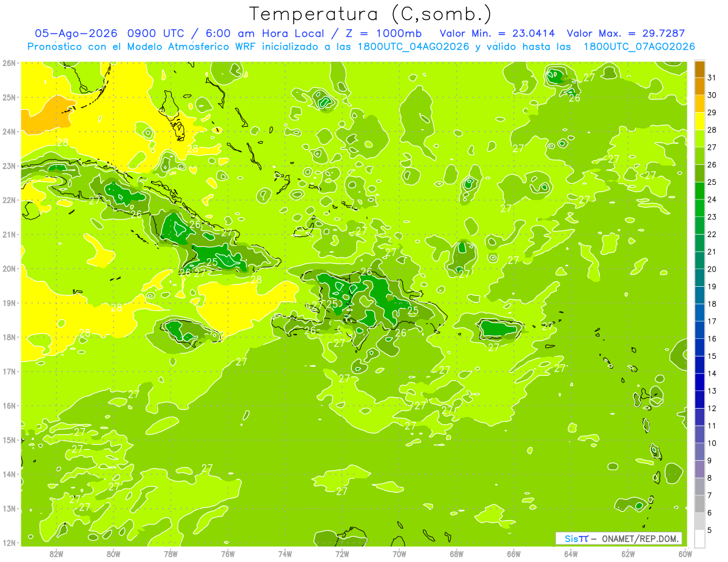Click legend value "10" on color scale

point(712,443)
